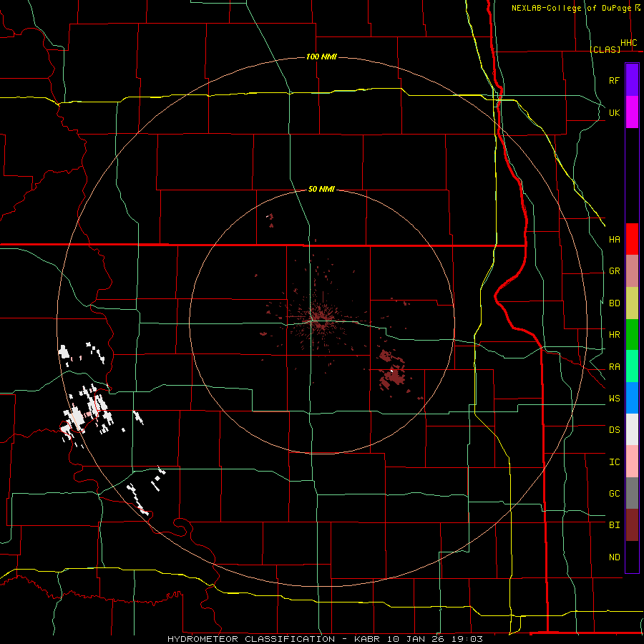Click the ND legend label
This screenshot has height=644, width=644.
point(614,557)
